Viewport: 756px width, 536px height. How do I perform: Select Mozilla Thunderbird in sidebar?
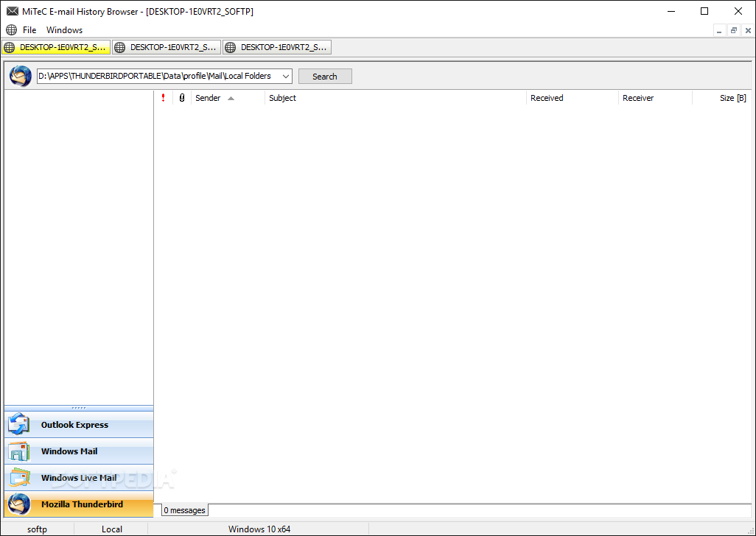coord(79,504)
